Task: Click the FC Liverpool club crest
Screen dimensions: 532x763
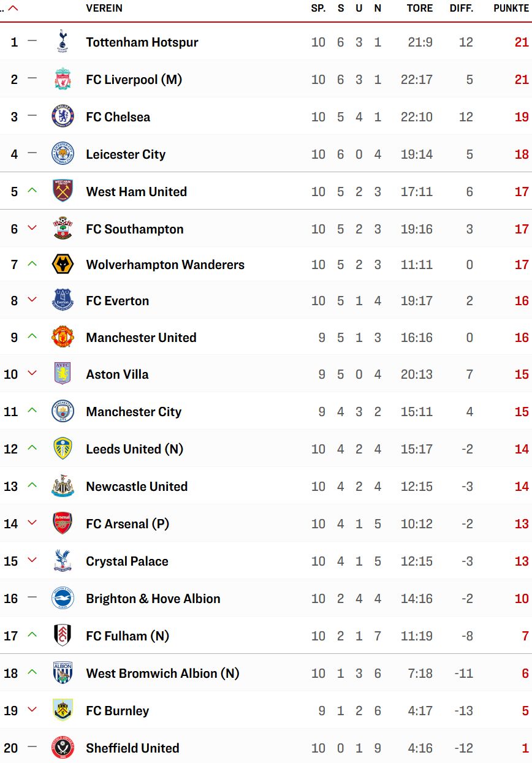Action: pos(63,79)
